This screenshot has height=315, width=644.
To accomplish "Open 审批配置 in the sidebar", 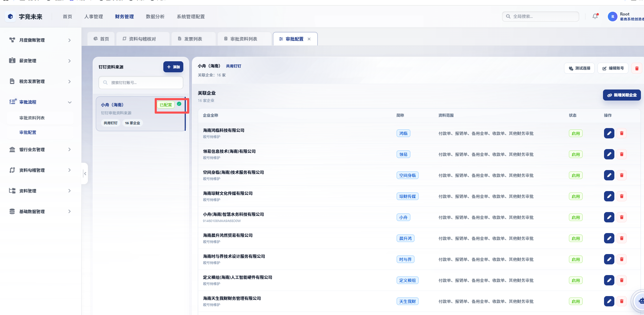I will pyautogui.click(x=40, y=132).
